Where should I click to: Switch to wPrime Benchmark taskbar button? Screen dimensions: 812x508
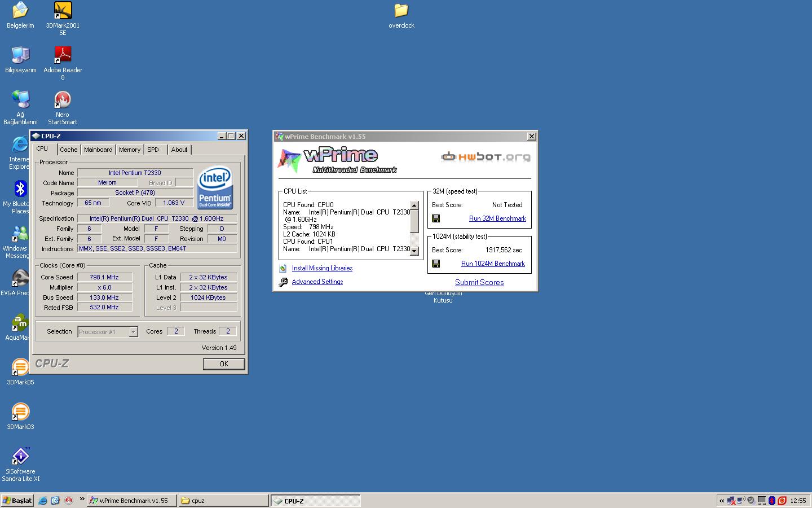(132, 501)
